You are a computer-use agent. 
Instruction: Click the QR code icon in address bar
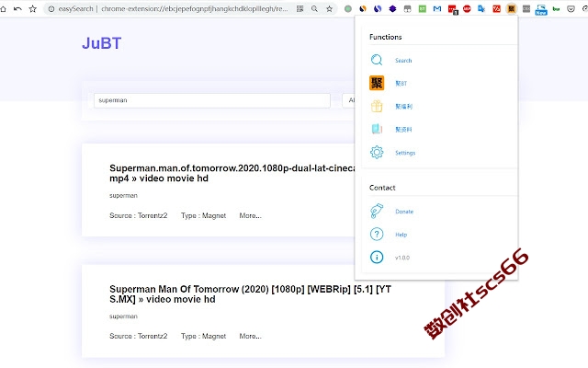tap(300, 8)
